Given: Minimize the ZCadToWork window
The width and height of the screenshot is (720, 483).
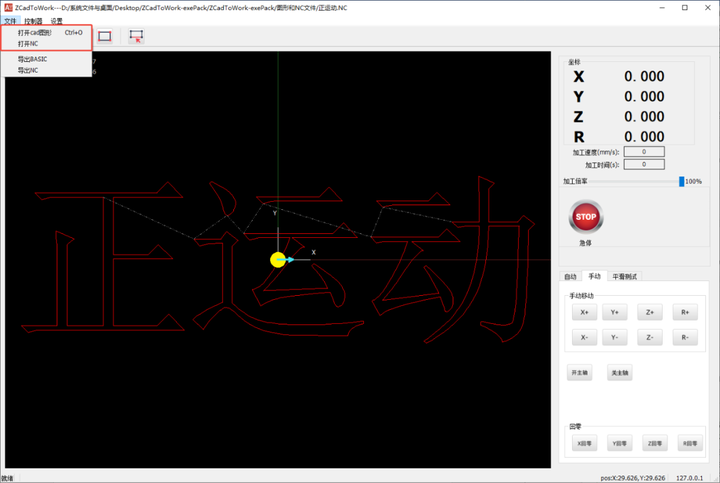Looking at the screenshot, I should 662,8.
